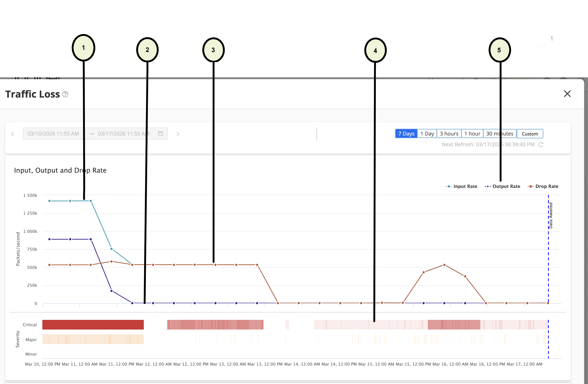Click the Data Awaited dashed marker line
Screen dimensions: 588x384
(548, 247)
